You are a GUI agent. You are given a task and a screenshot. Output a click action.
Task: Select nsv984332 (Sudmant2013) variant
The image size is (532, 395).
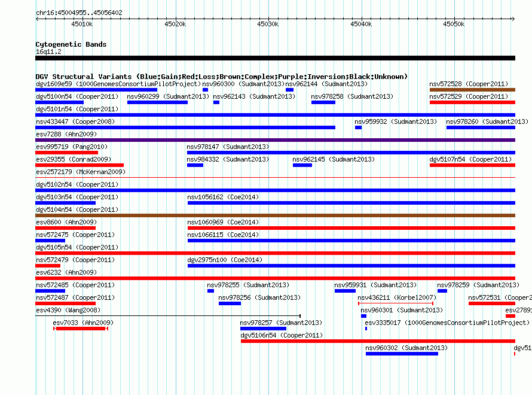(228, 159)
